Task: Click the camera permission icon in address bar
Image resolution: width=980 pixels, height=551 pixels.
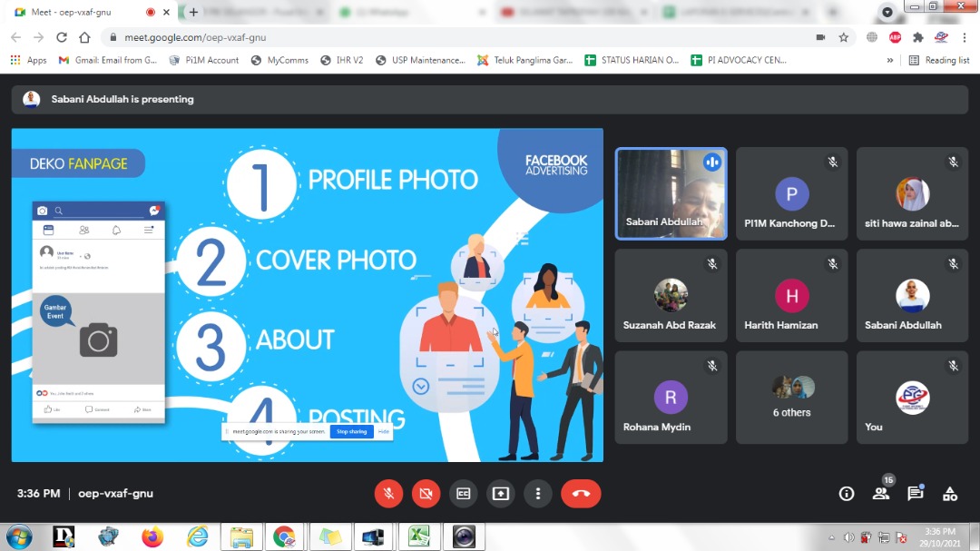Action: [x=820, y=37]
